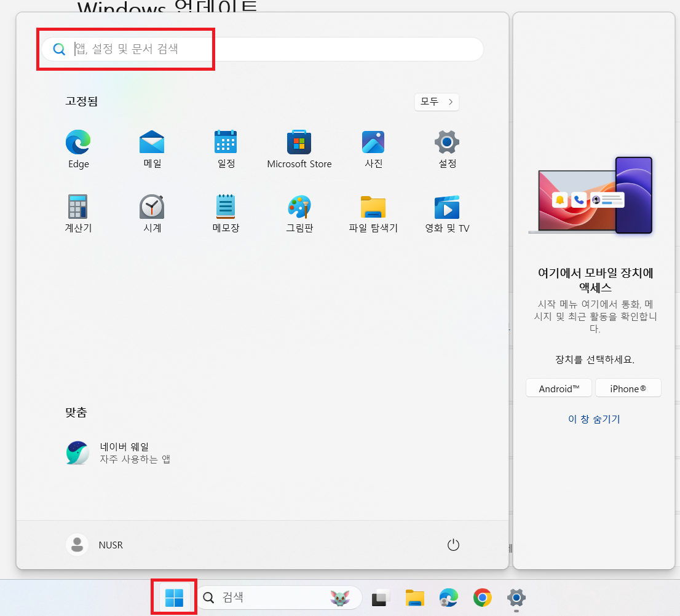Open 설정 in the pinned apps
The height and width of the screenshot is (616, 680).
(447, 149)
